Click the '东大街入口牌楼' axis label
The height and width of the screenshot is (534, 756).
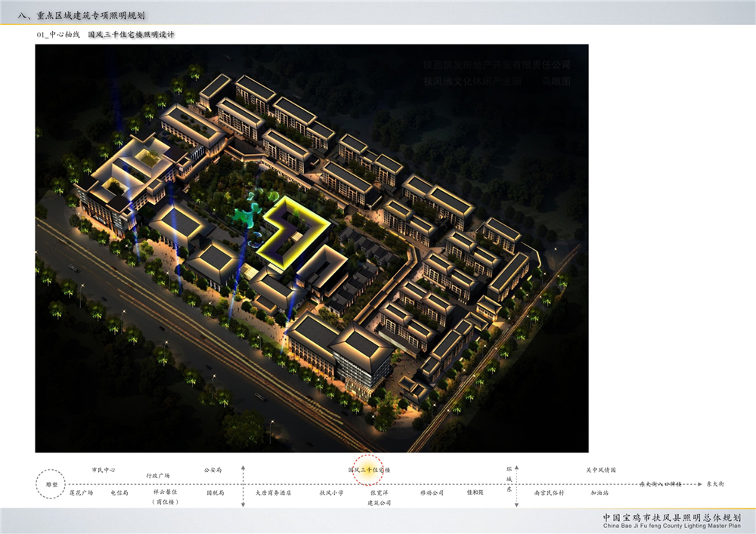click(x=661, y=484)
